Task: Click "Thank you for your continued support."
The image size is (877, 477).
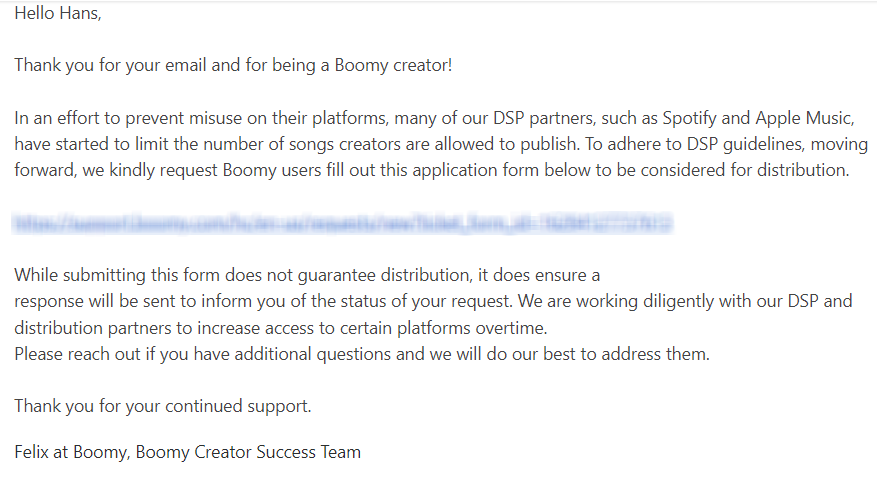Action: pyautogui.click(x=163, y=406)
